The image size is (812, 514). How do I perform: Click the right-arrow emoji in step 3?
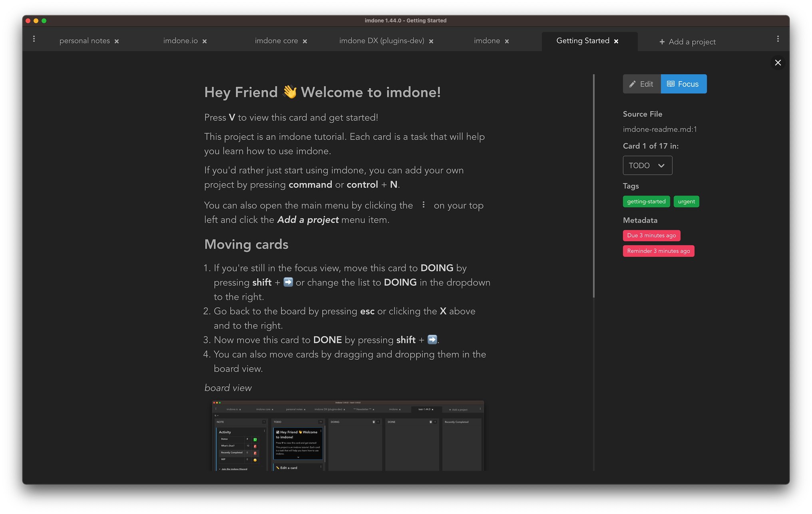tap(432, 339)
